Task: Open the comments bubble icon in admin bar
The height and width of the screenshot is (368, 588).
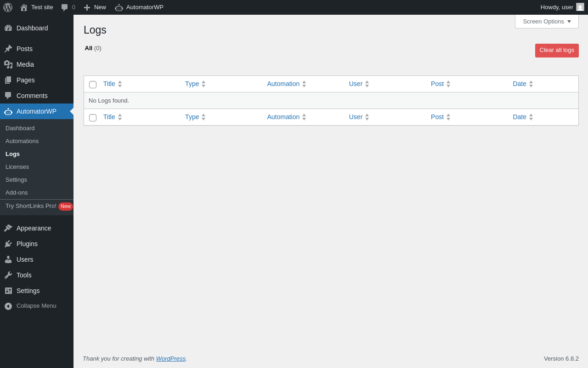Action: pos(65,7)
